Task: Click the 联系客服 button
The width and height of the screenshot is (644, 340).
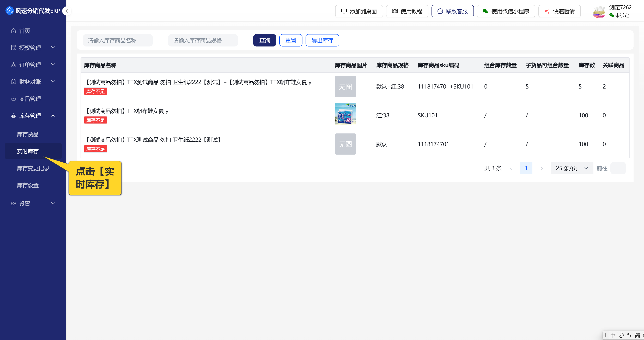Action: pos(452,11)
